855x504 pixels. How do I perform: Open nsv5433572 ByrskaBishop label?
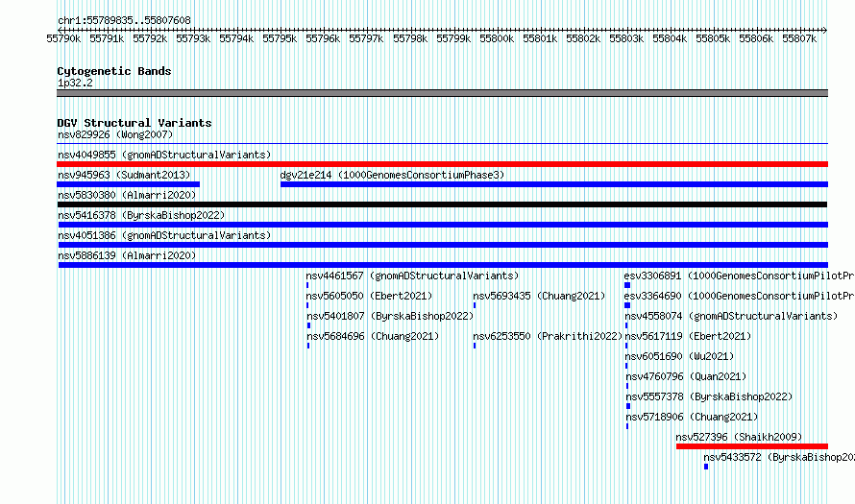[779, 457]
